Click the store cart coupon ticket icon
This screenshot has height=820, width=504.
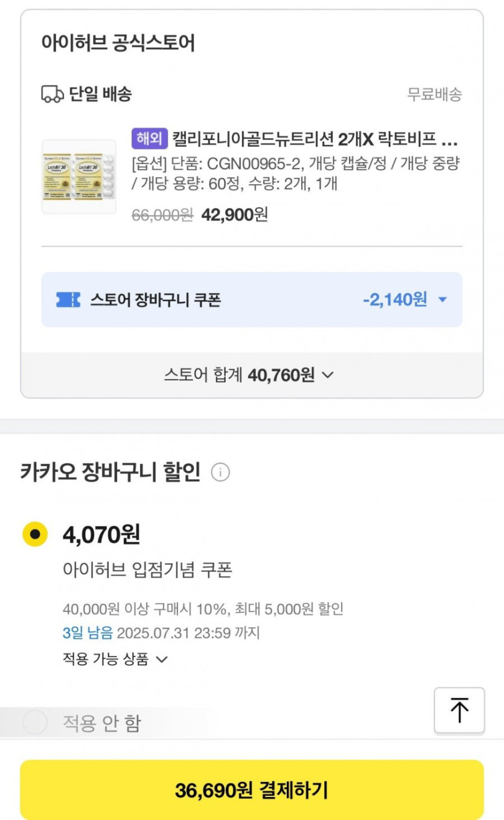[68, 299]
